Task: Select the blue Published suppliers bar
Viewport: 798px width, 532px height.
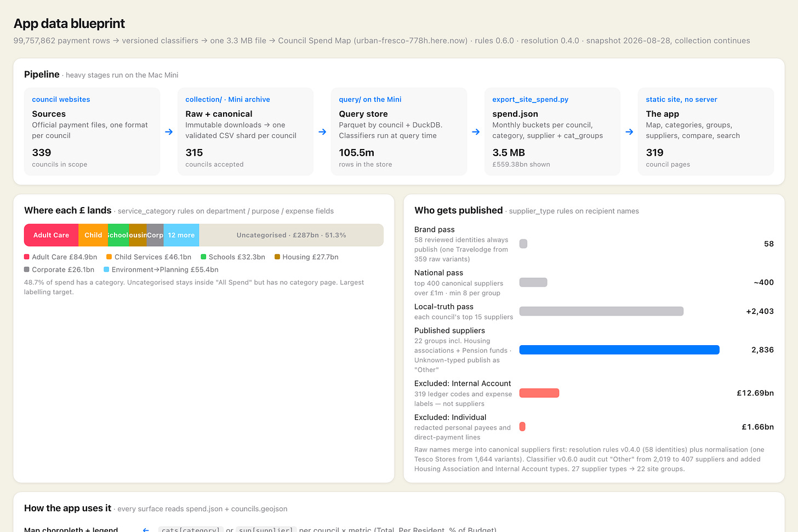Action: tap(619, 350)
